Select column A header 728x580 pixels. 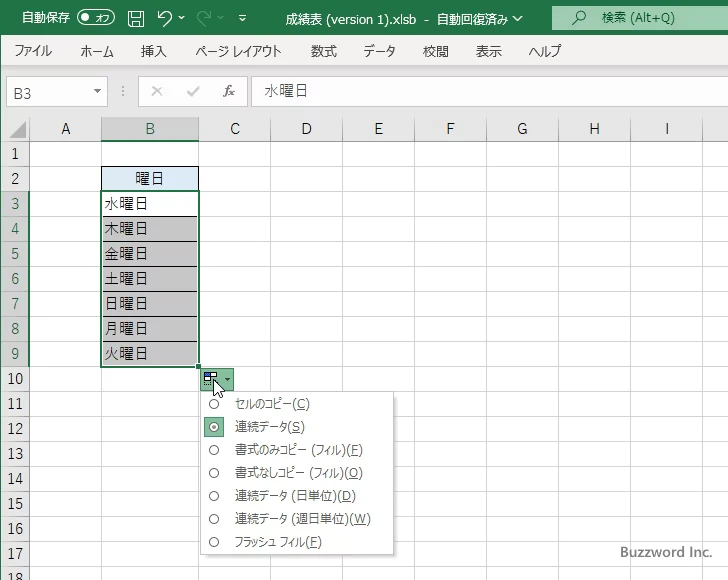65,129
